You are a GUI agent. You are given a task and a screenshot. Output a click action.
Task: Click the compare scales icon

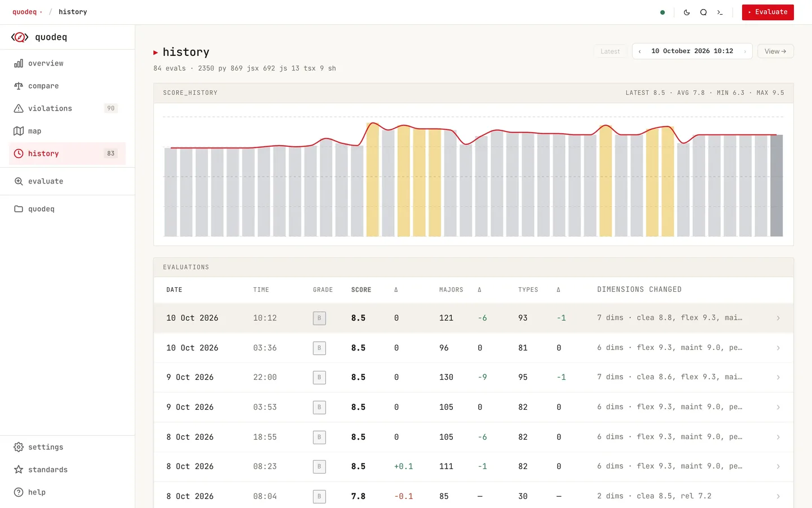point(19,86)
